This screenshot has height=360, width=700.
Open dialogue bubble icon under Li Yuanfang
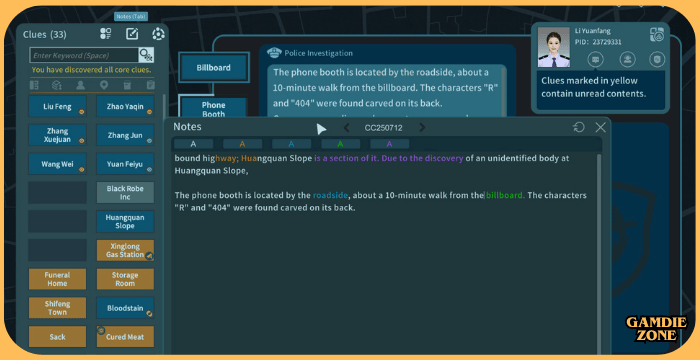tap(596, 59)
